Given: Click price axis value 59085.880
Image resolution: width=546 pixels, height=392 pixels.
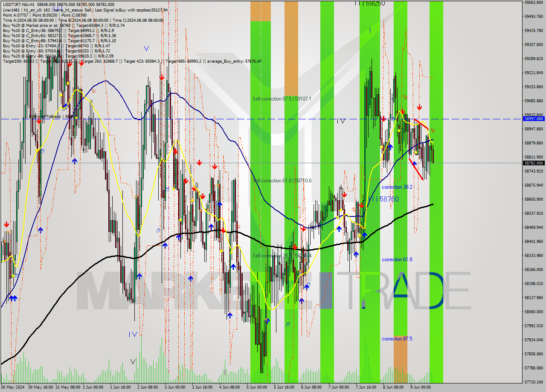Looking at the screenshot, I should [534, 101].
